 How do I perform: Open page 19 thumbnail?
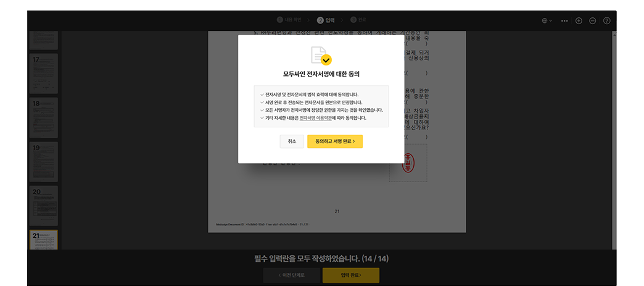(44, 162)
